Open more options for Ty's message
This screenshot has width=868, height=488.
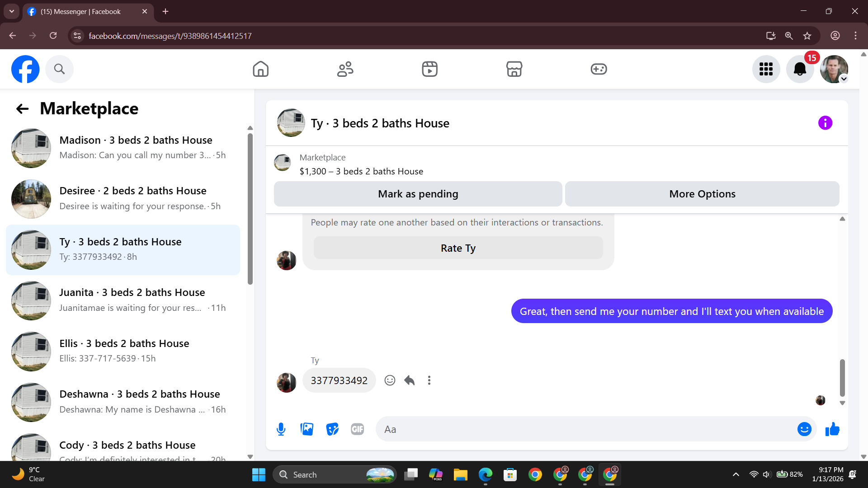[429, 380]
